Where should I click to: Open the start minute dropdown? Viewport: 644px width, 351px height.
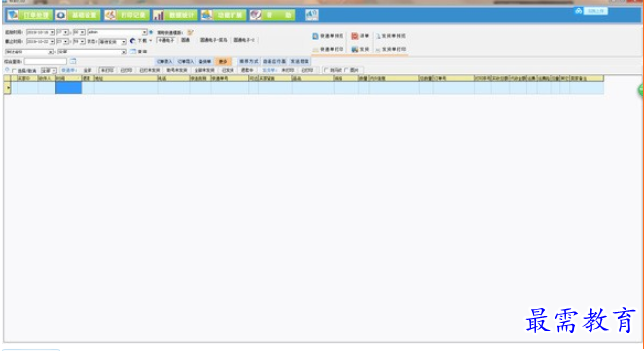tap(82, 32)
